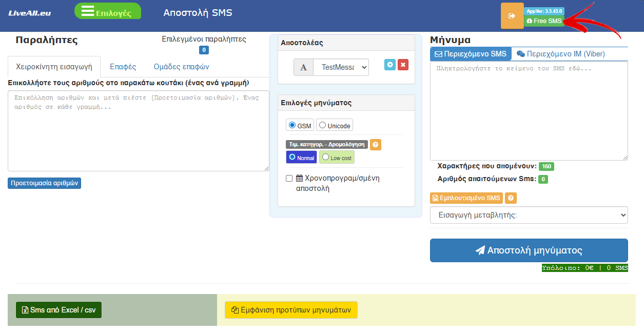Expand the Εισαγωγή μεταβλητής dropdown
This screenshot has width=644, height=332.
pos(529,215)
